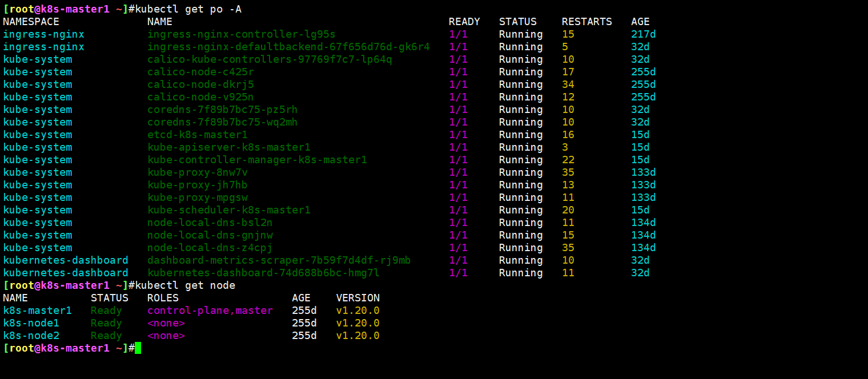Viewport: 868px width, 379px height.
Task: Select the kube-proxy-mpgsw pod name
Action: [x=197, y=197]
